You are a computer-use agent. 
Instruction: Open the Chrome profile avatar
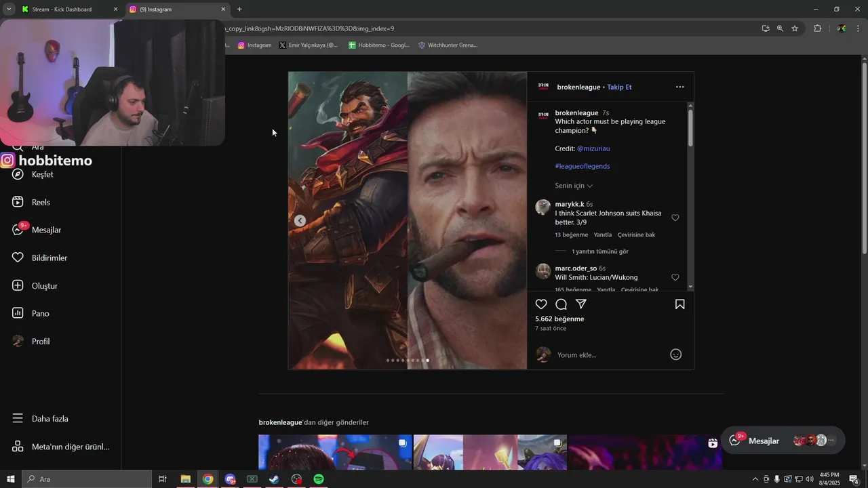coord(842,28)
